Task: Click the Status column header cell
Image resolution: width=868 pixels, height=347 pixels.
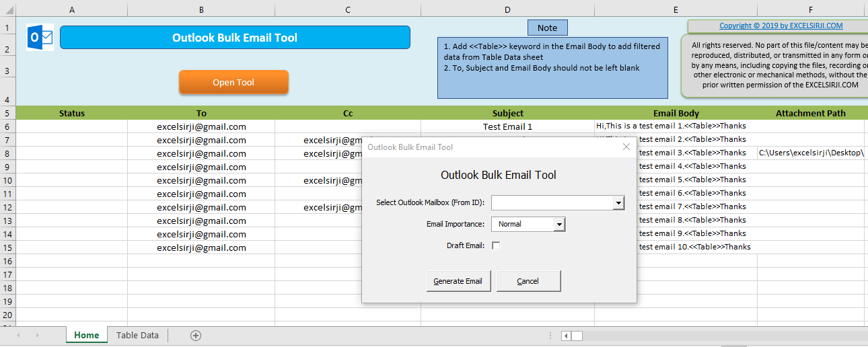Action: point(71,113)
